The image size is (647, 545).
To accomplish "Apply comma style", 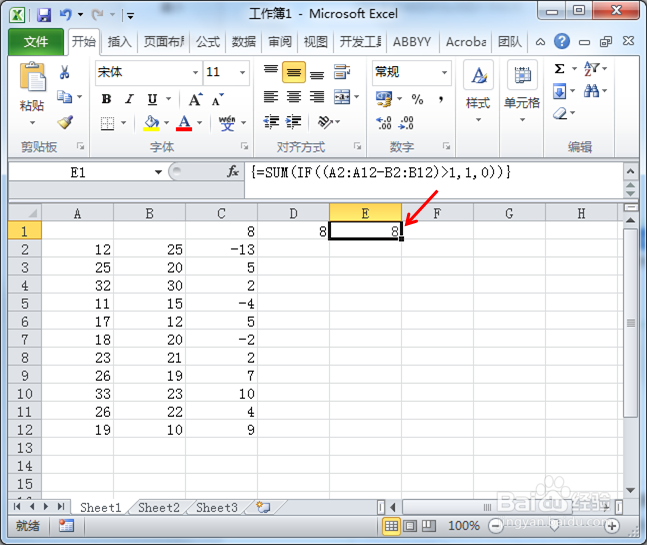I will (x=441, y=99).
